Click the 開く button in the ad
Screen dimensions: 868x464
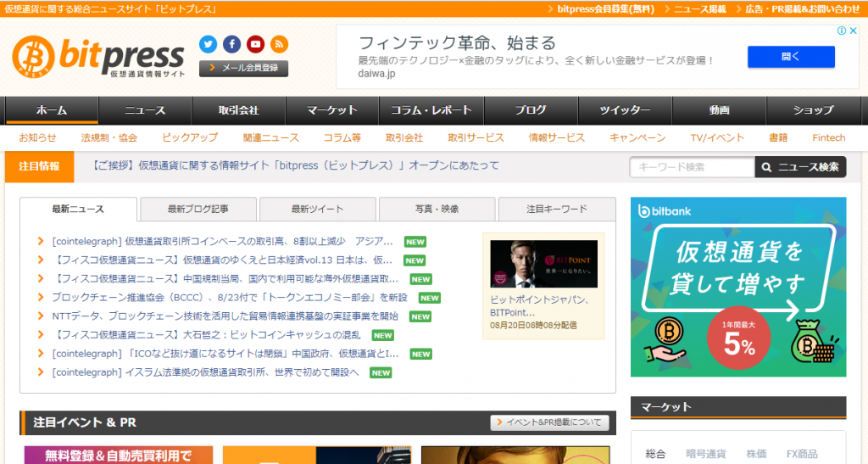coord(791,57)
